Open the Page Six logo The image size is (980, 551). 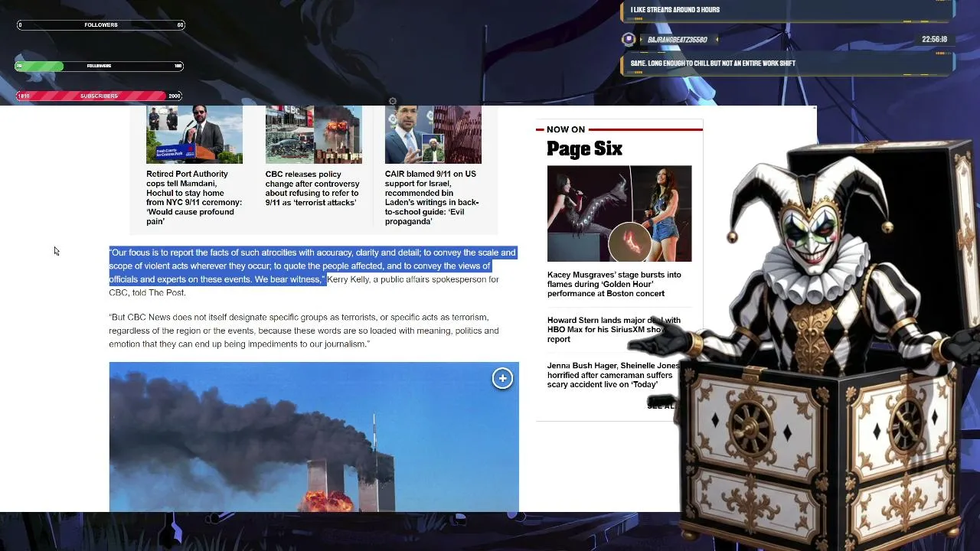(x=584, y=148)
